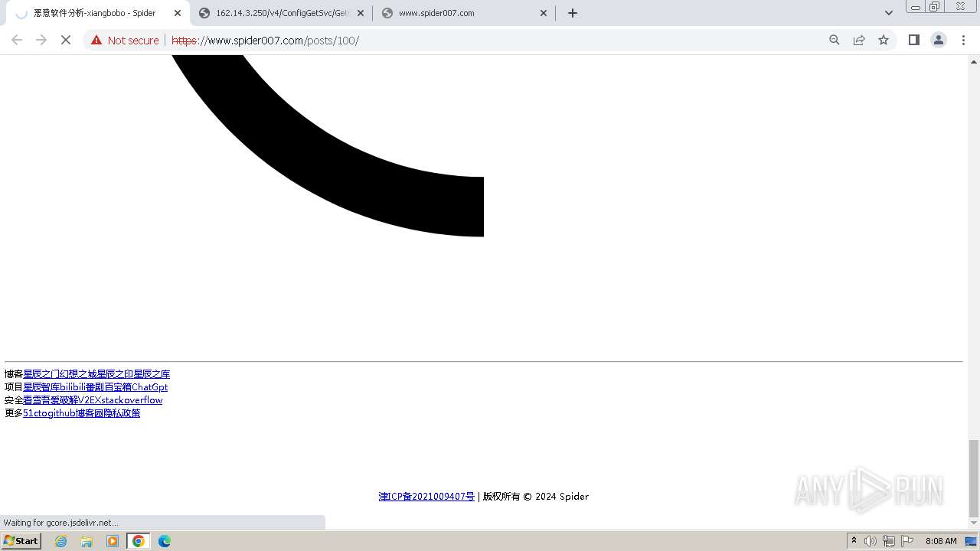Open the 吾爱破解 link
This screenshot has width=980, height=551.
tap(60, 400)
